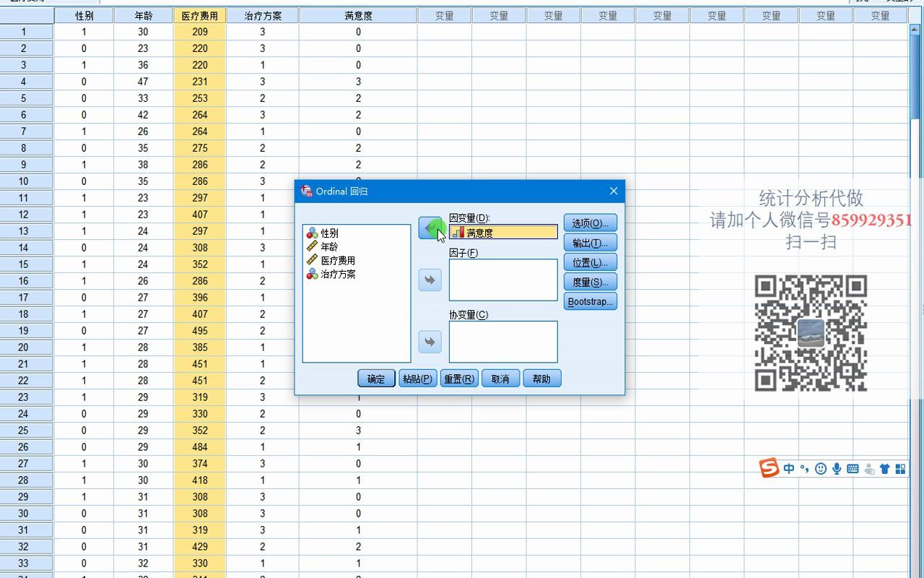The width and height of the screenshot is (924, 578).
Task: Click the 医疗费用 cell 253 in row 5
Action: pos(200,98)
